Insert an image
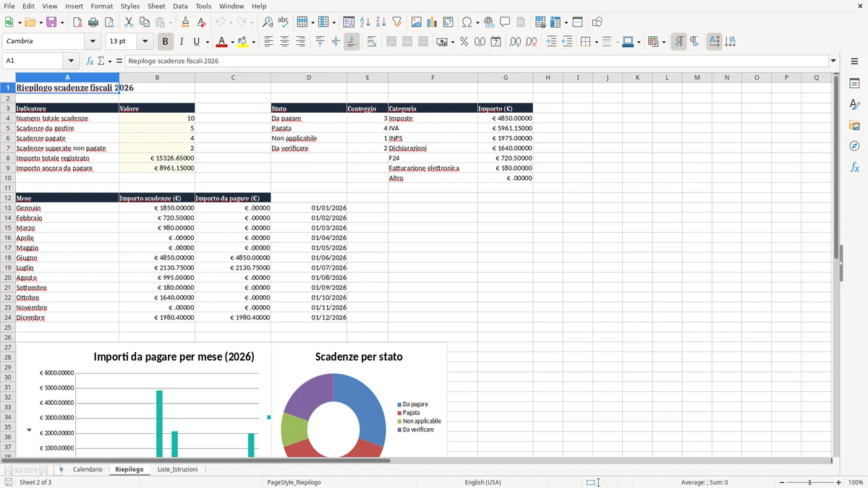 click(417, 22)
